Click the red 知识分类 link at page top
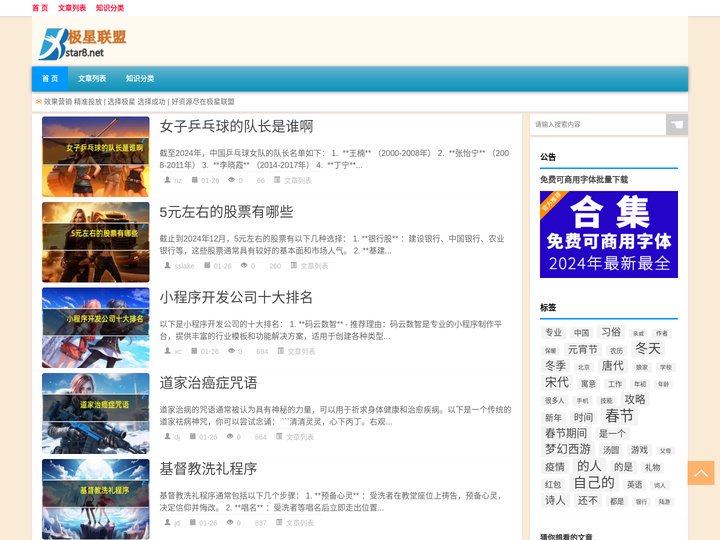This screenshot has width=720, height=540. pos(110,8)
